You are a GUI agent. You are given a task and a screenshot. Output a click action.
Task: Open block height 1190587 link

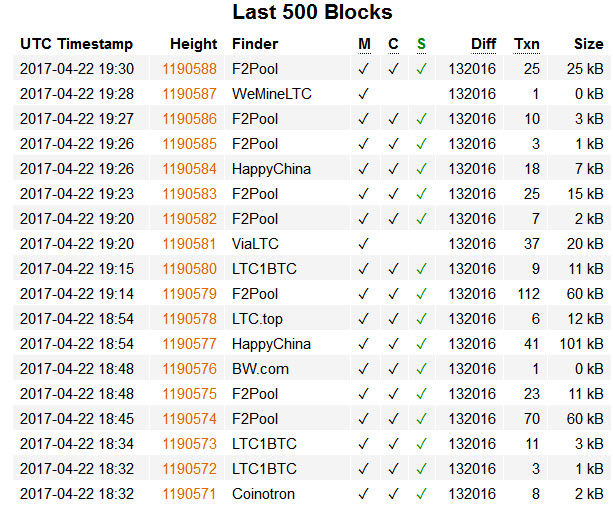click(x=189, y=94)
